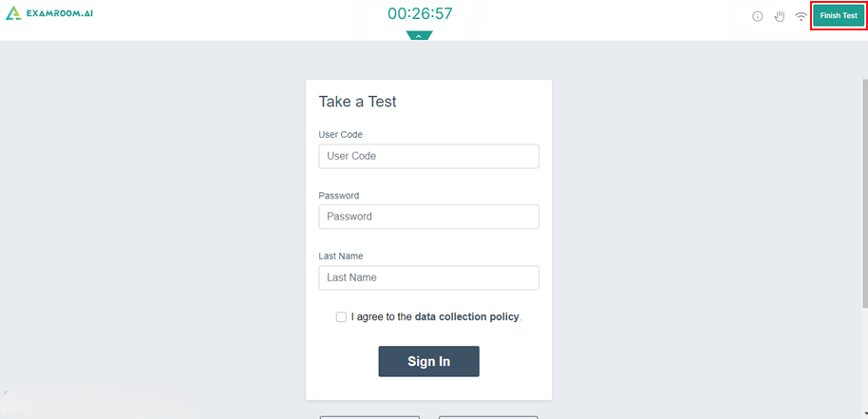Click the left outlined button below the sign-in card
The height and width of the screenshot is (419, 868).
click(x=369, y=416)
